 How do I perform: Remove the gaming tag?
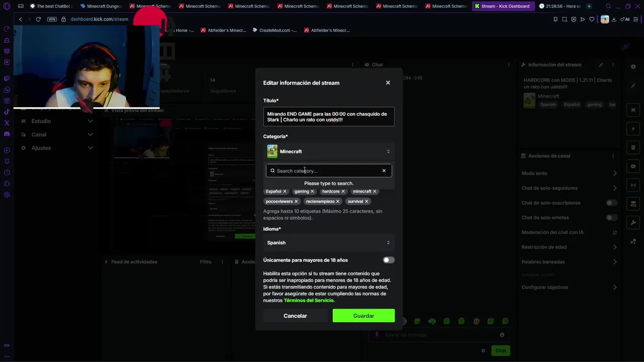coord(312,191)
